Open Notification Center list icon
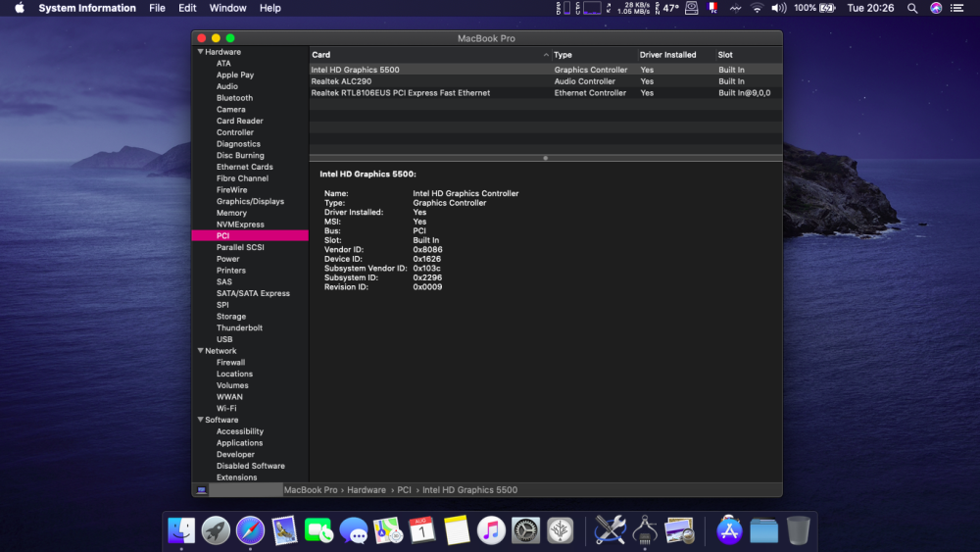980x552 pixels. pos(956,8)
